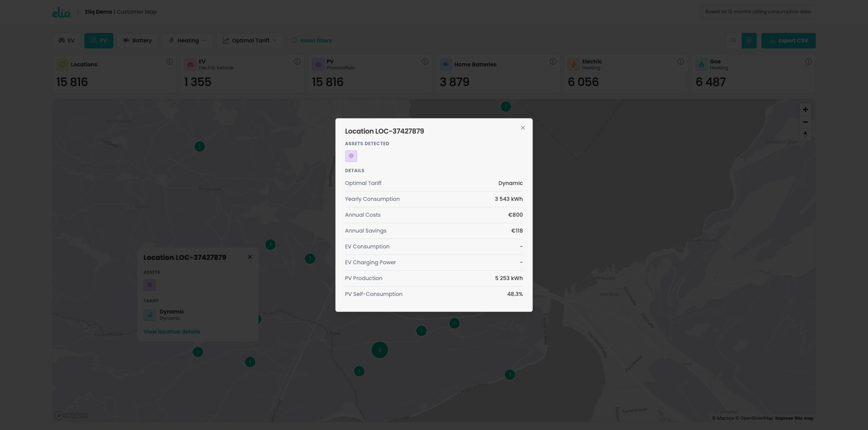This screenshot has width=868, height=430.
Task: Click the map cluster marker labeled 2
Action: (x=380, y=350)
